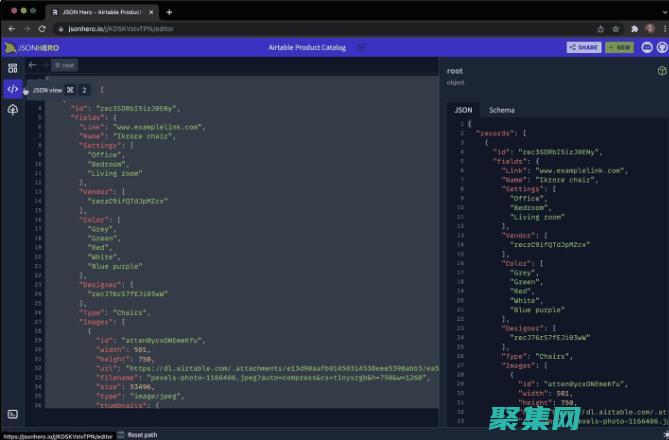Open the terminal icon at sidebar bottom
The height and width of the screenshot is (440, 669).
(12, 413)
